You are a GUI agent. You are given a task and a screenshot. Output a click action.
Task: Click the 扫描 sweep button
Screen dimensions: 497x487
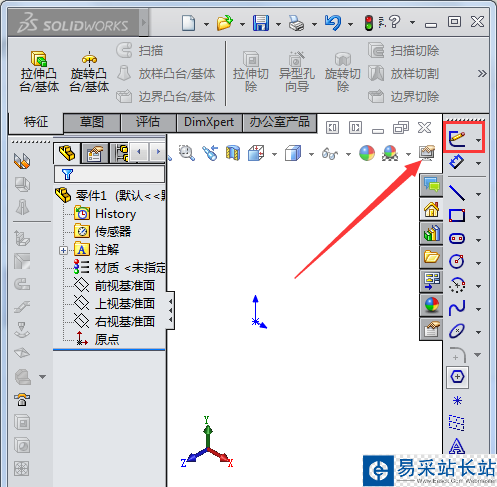pos(140,51)
